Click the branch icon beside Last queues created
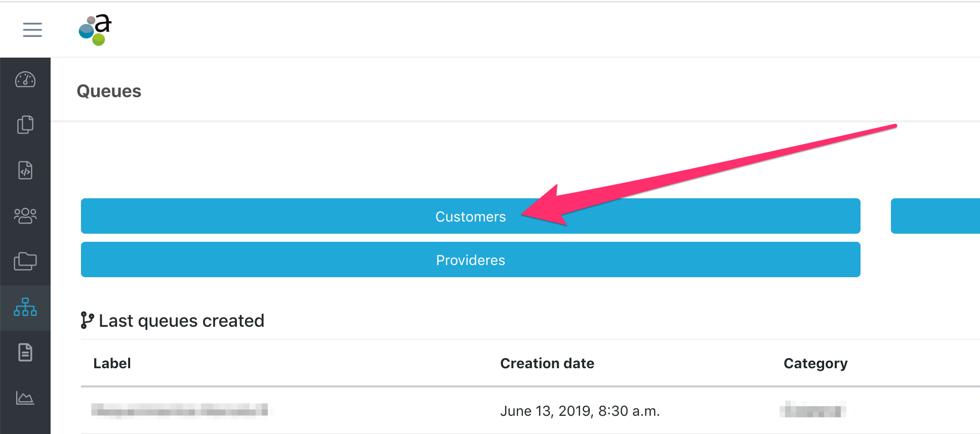The height and width of the screenshot is (434, 980). tap(87, 320)
